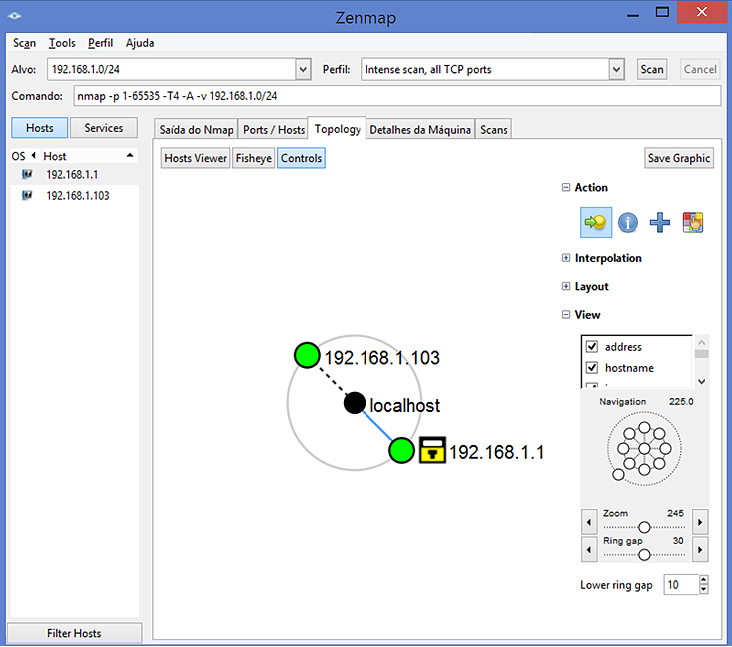Click the blue info action icon
732x647 pixels.
tap(628, 223)
